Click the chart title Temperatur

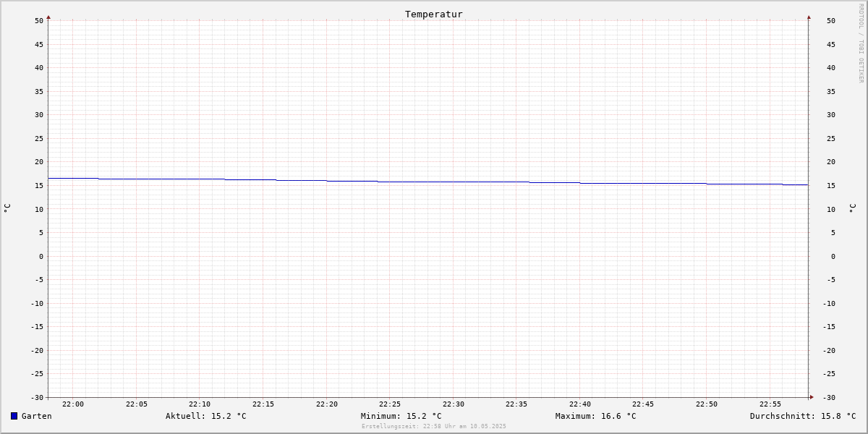coord(434,14)
